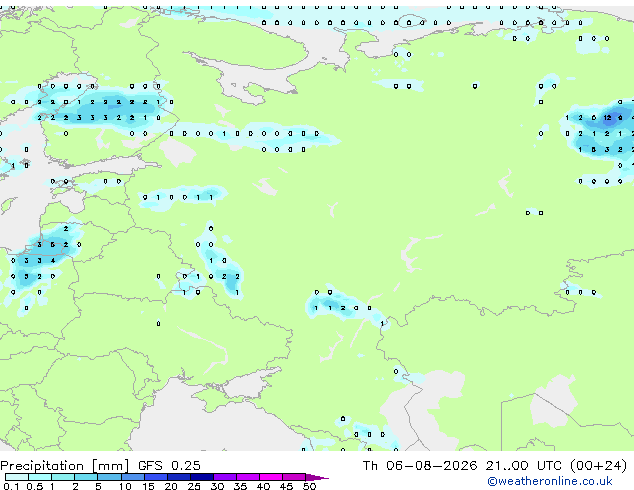Select the '30' legend scale label
The height and width of the screenshot is (490, 634).
click(x=217, y=486)
